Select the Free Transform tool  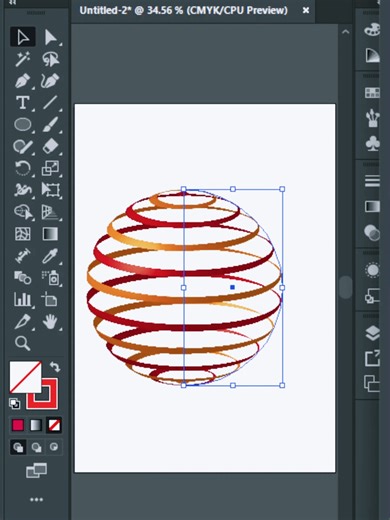pos(50,190)
